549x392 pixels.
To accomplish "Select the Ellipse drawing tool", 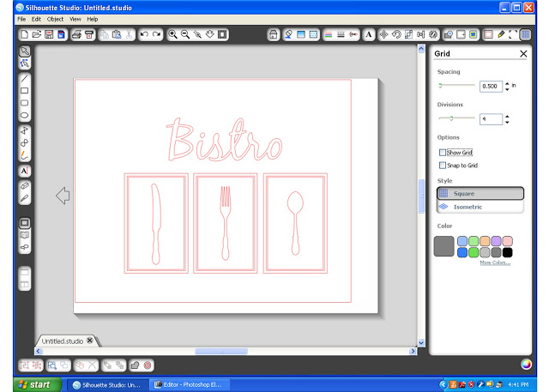I will point(25,115).
